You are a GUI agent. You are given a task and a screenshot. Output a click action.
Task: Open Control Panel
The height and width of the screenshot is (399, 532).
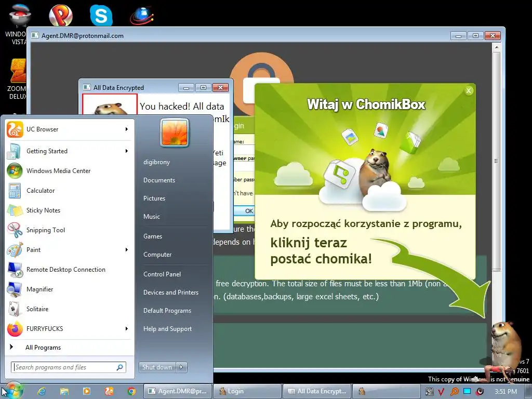[x=162, y=274]
